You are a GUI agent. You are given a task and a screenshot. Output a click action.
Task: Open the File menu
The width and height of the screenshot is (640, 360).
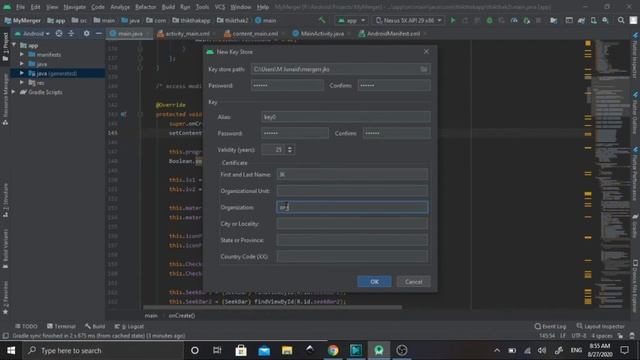[20, 7]
